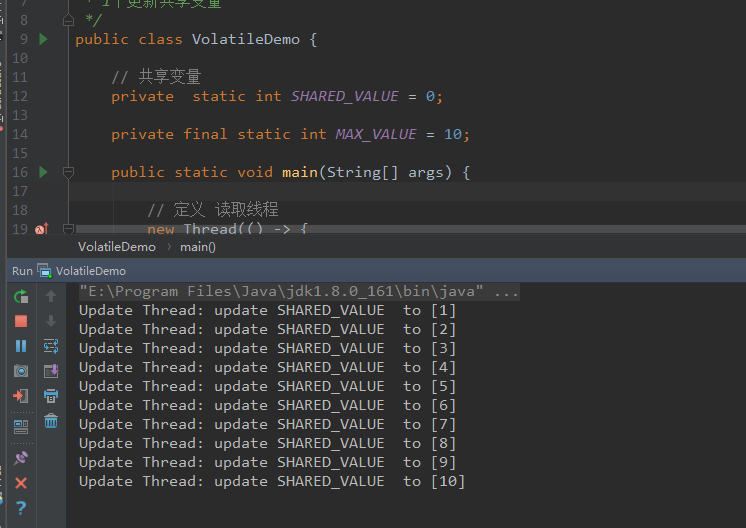746x528 pixels.
Task: Click the Exit icon with red arrow
Action: point(20,395)
